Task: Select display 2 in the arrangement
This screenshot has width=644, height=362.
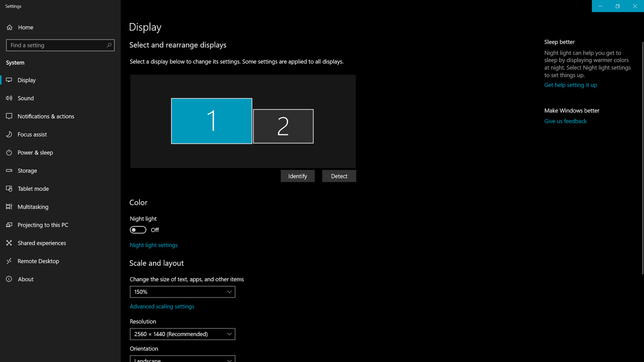Action: 283,126
